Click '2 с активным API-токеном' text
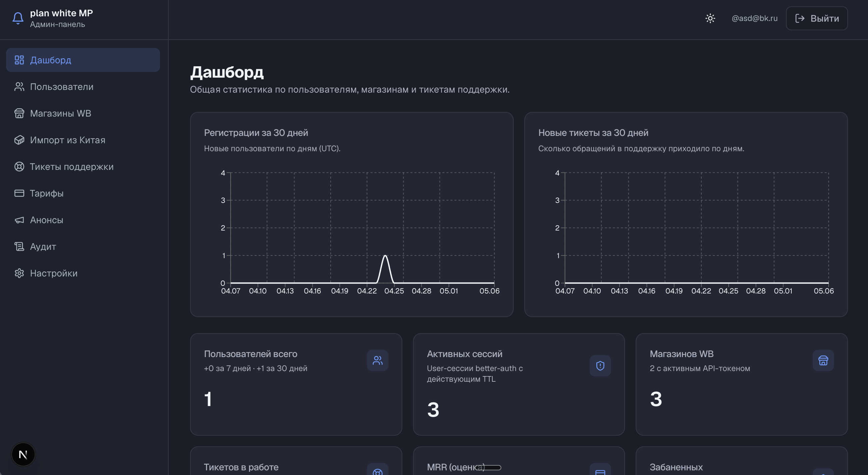Image resolution: width=868 pixels, height=475 pixels. click(x=700, y=368)
